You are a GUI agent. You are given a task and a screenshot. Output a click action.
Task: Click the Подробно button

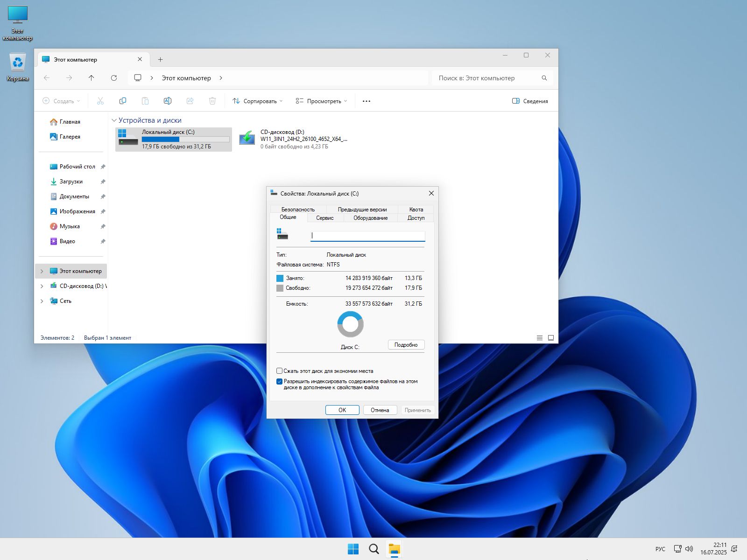[406, 345]
